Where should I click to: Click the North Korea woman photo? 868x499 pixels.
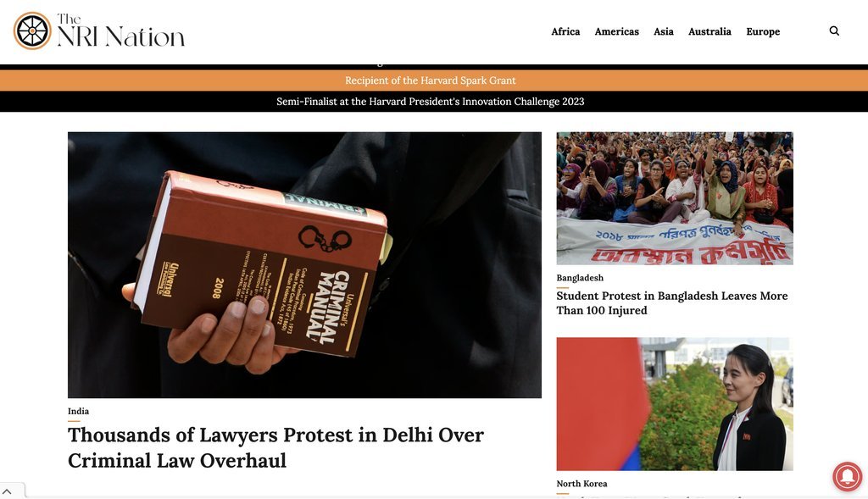click(x=675, y=404)
